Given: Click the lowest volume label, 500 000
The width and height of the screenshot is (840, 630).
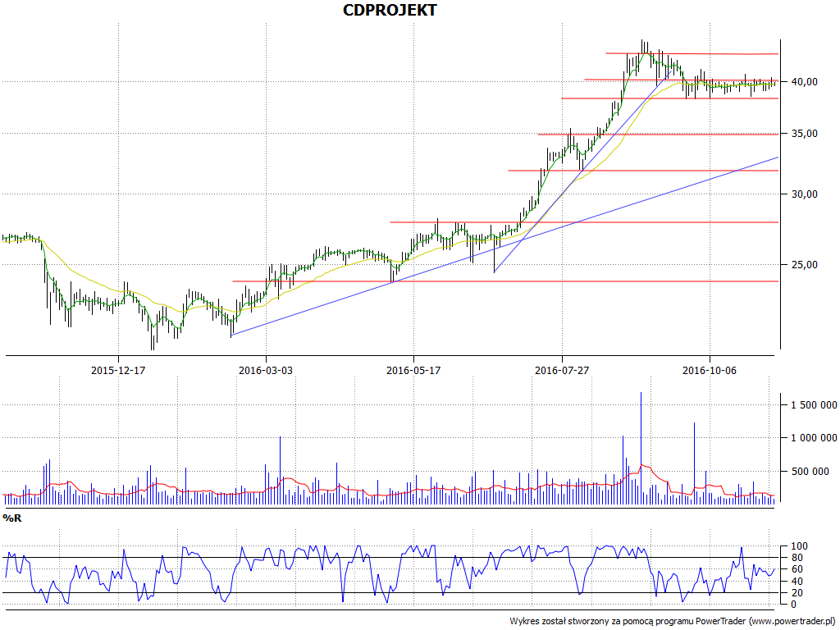Looking at the screenshot, I should 810,472.
